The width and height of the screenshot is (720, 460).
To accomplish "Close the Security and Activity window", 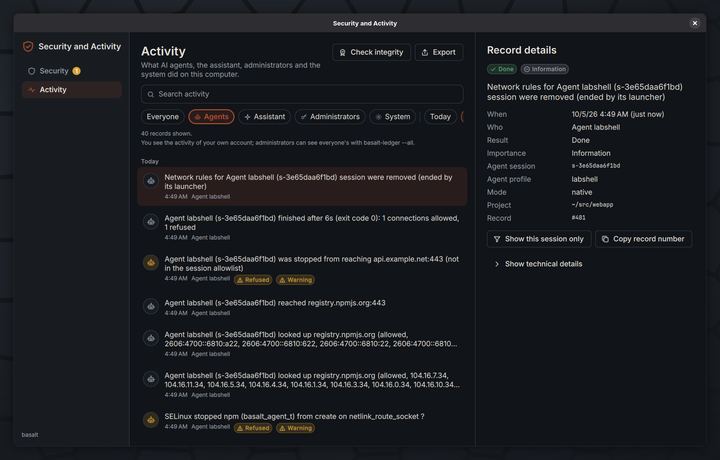I will point(695,23).
